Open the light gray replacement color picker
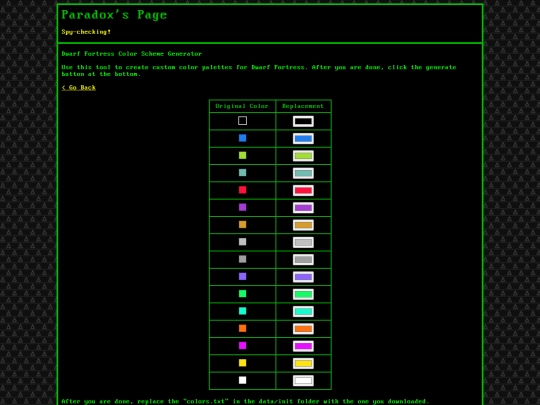 coord(303,242)
